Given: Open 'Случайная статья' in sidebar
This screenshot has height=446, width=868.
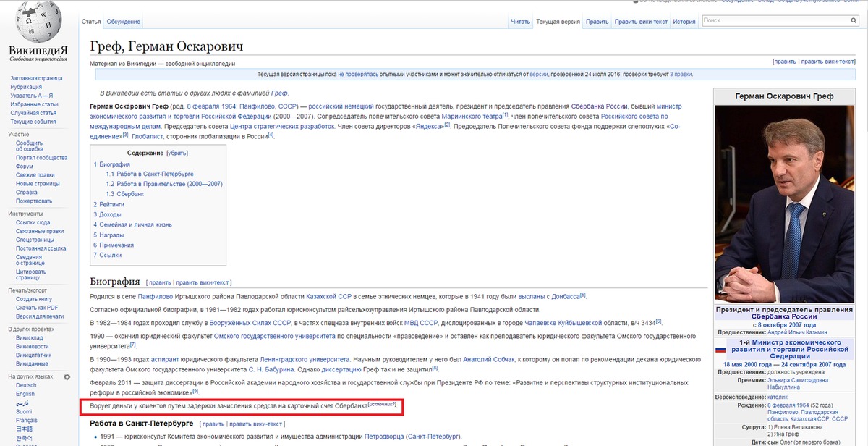Looking at the screenshot, I should click(33, 113).
